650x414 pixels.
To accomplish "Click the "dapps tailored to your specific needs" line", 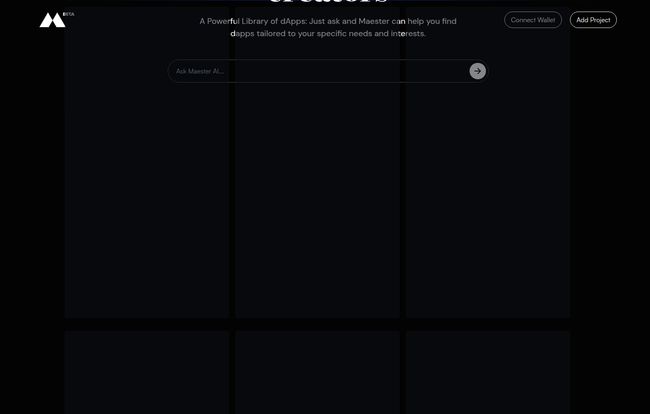I will [x=301, y=34].
